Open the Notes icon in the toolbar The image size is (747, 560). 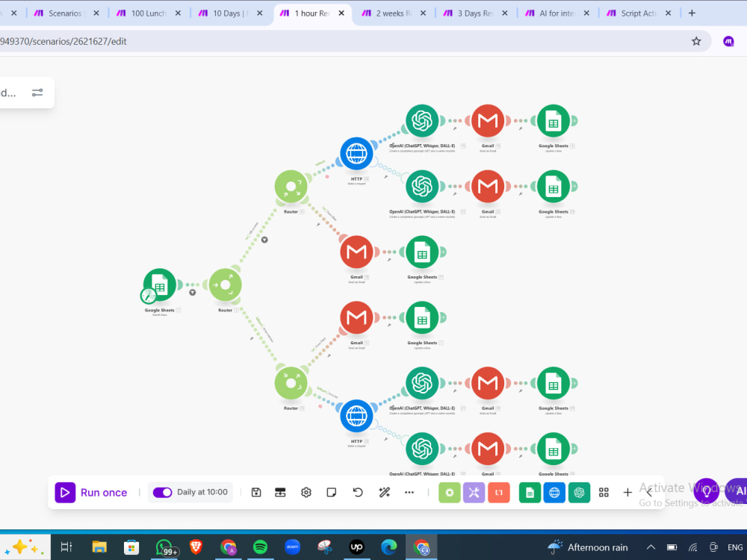pyautogui.click(x=332, y=492)
